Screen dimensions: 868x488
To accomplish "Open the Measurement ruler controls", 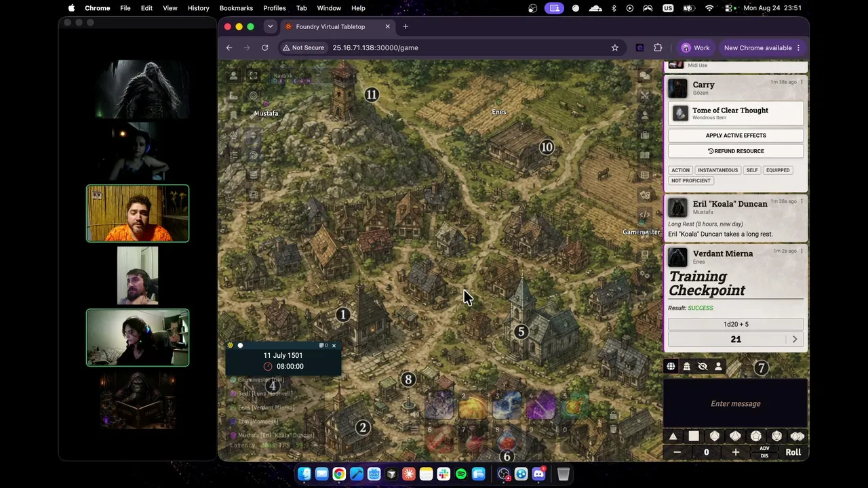I will point(233,96).
